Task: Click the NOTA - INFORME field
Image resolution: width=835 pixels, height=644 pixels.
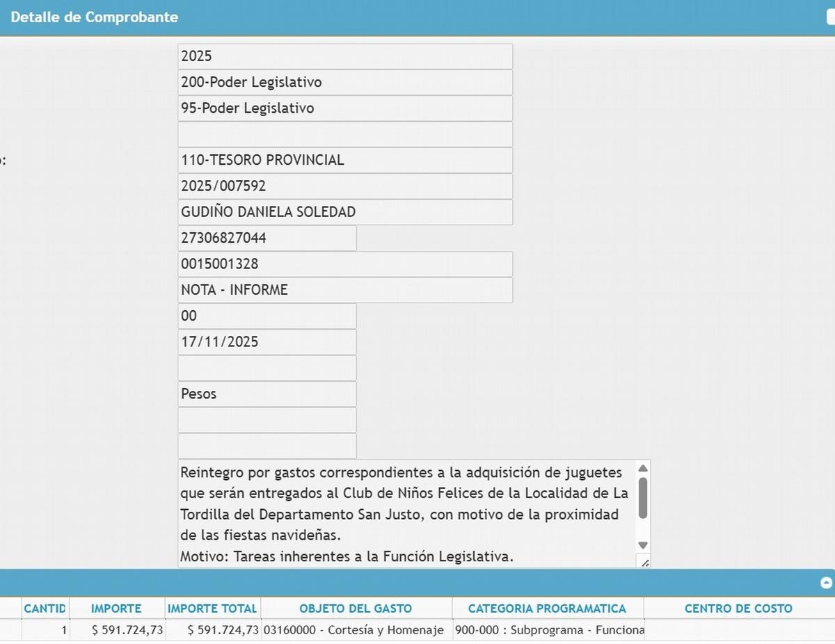Action: tap(344, 290)
